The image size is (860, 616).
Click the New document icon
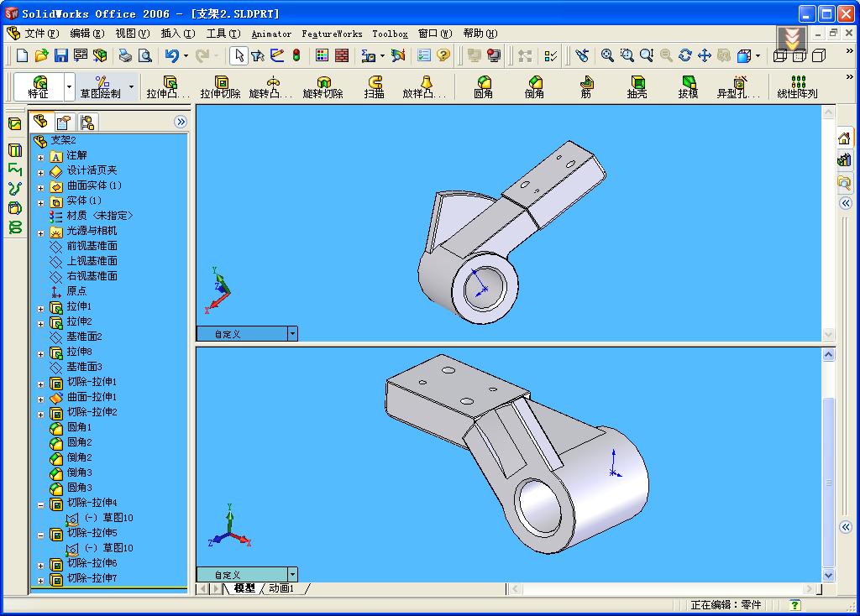coord(22,55)
